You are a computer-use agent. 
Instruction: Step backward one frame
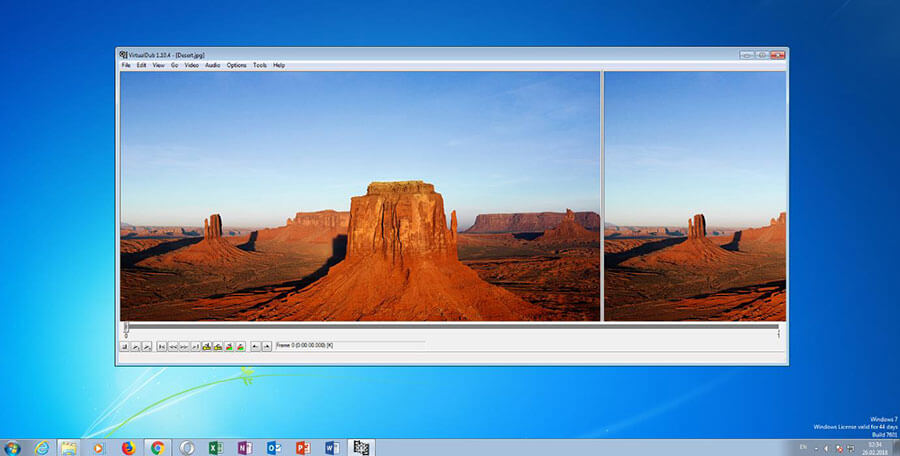point(173,346)
